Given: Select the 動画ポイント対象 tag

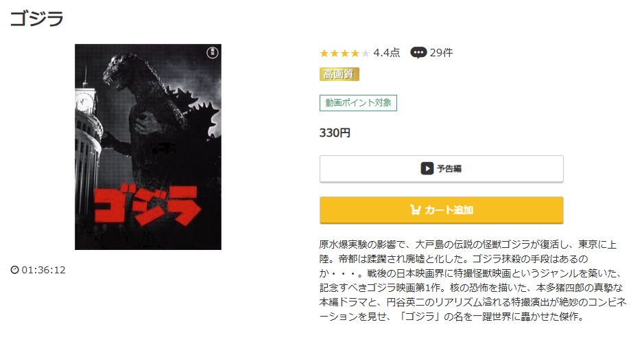Looking at the screenshot, I should [x=358, y=103].
